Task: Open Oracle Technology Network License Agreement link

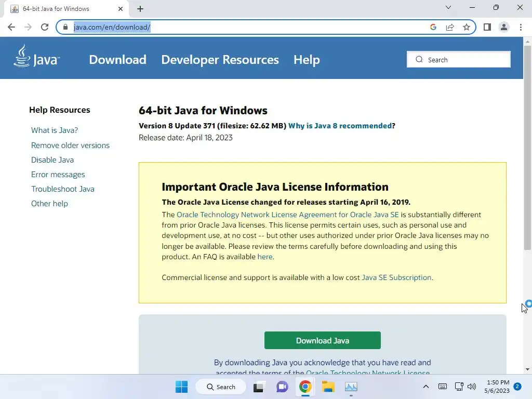Action: click(x=288, y=215)
